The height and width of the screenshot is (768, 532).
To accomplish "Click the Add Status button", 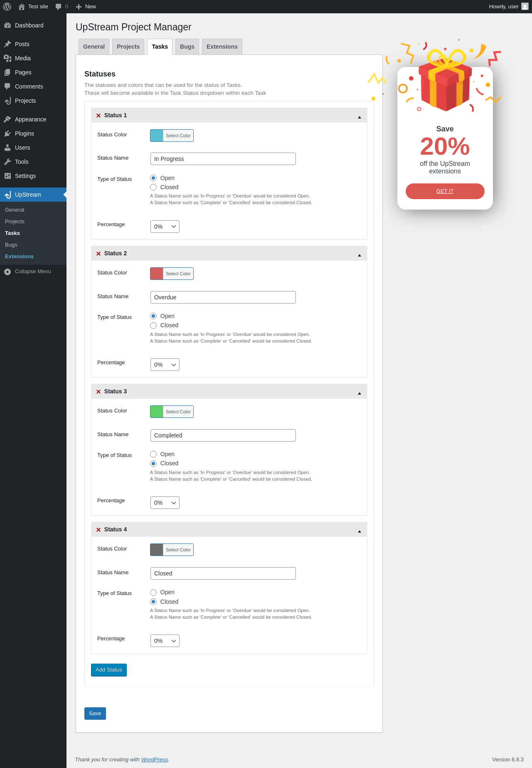I will point(109,670).
